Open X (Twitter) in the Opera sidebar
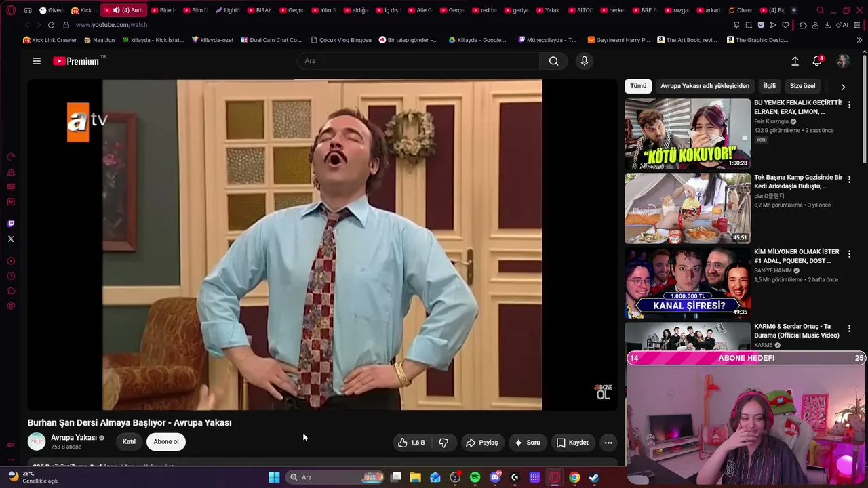 (11, 239)
